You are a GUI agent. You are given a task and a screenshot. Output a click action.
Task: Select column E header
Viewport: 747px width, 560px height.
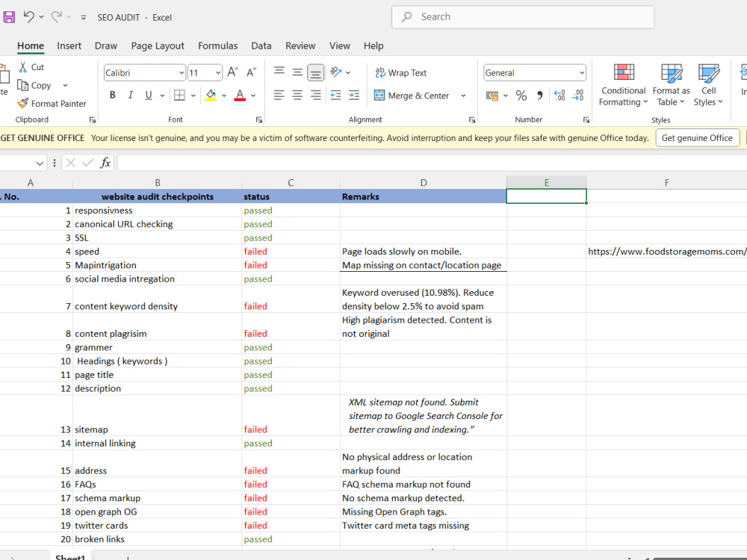point(547,182)
